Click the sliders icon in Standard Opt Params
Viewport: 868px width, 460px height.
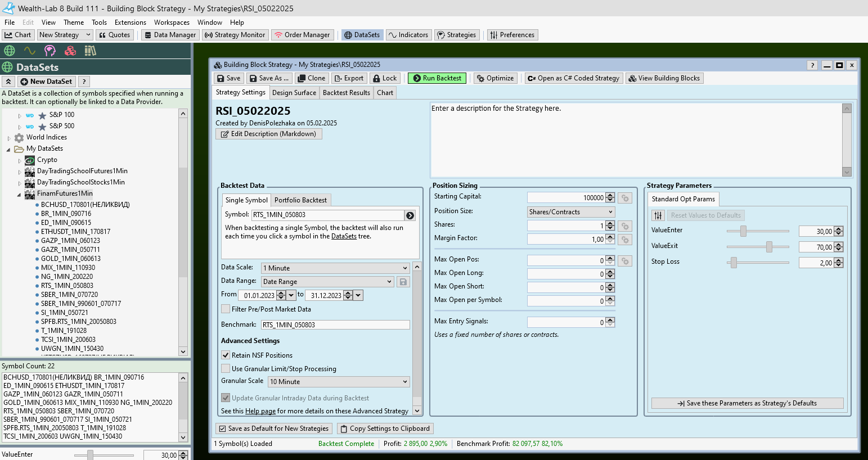(658, 215)
